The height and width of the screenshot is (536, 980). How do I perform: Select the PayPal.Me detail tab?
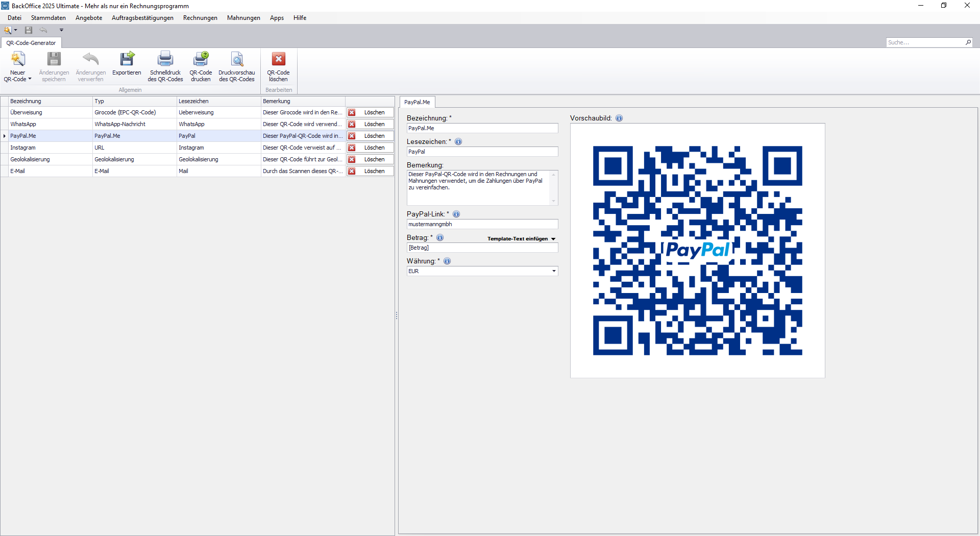(x=417, y=102)
